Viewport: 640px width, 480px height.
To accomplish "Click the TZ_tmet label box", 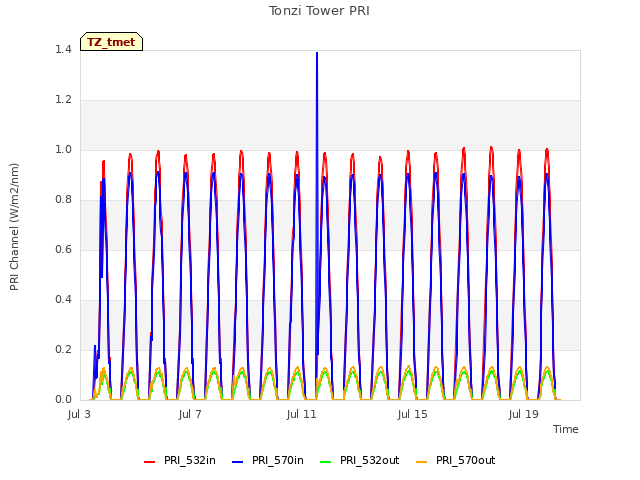I will [x=111, y=42].
